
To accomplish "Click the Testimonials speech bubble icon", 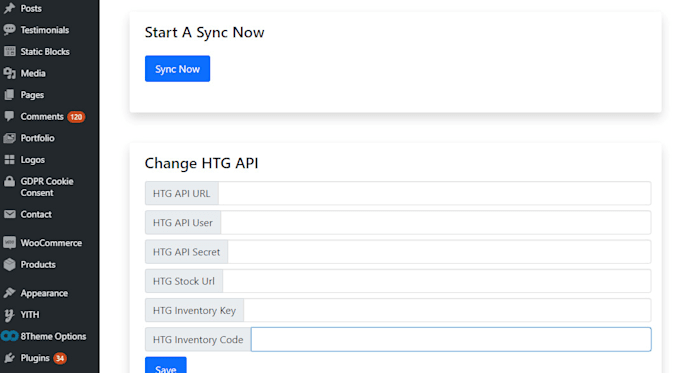I will [9, 29].
